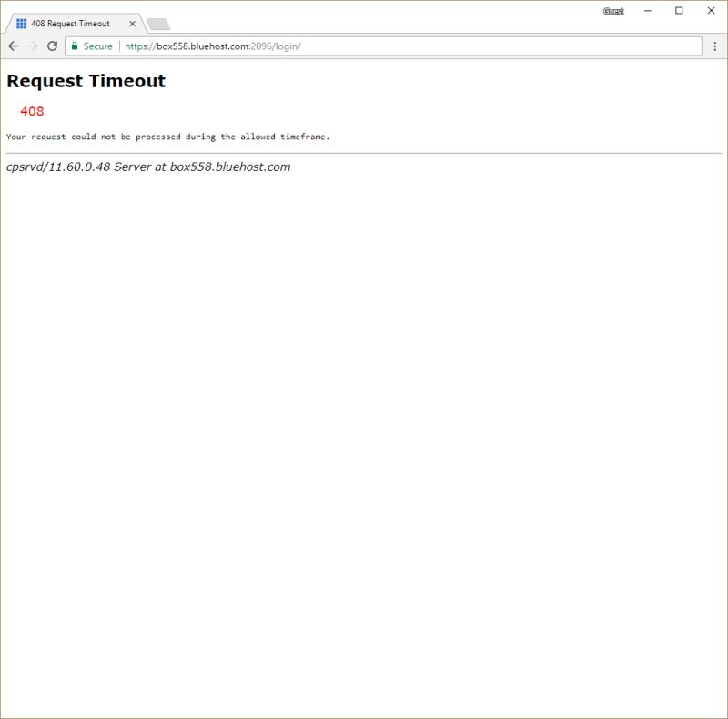Close the 408 Request Timeout tab
728x719 pixels.
132,24
